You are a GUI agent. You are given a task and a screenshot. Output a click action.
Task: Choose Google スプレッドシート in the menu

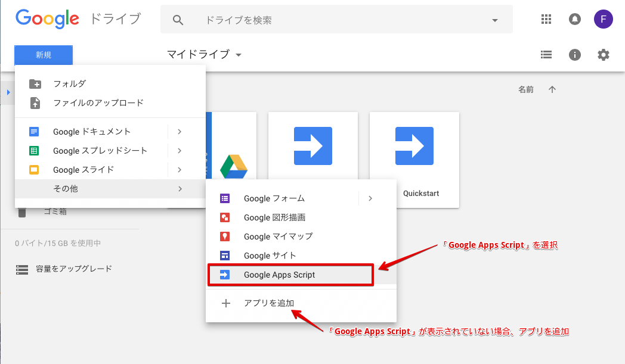(100, 151)
